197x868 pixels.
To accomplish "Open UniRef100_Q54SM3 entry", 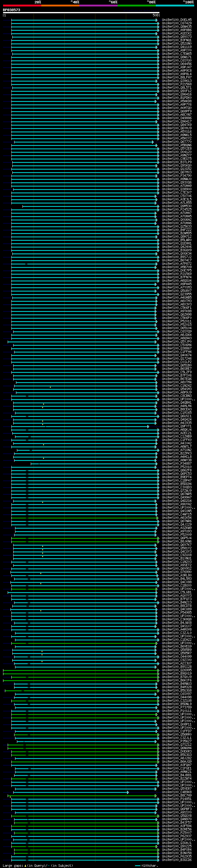I will tap(177, 389).
